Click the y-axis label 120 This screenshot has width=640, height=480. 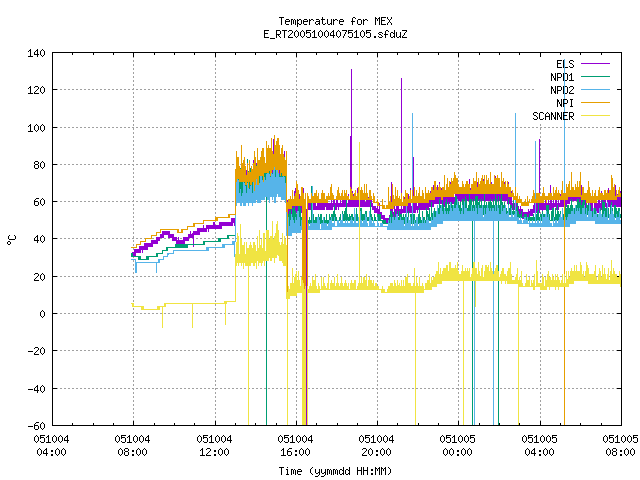(x=36, y=90)
